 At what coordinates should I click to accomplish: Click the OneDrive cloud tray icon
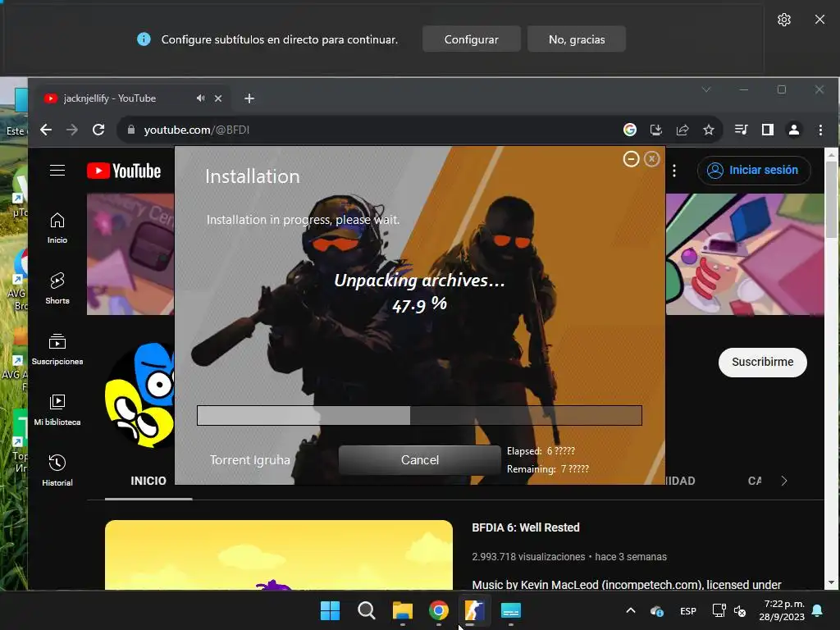point(657,610)
